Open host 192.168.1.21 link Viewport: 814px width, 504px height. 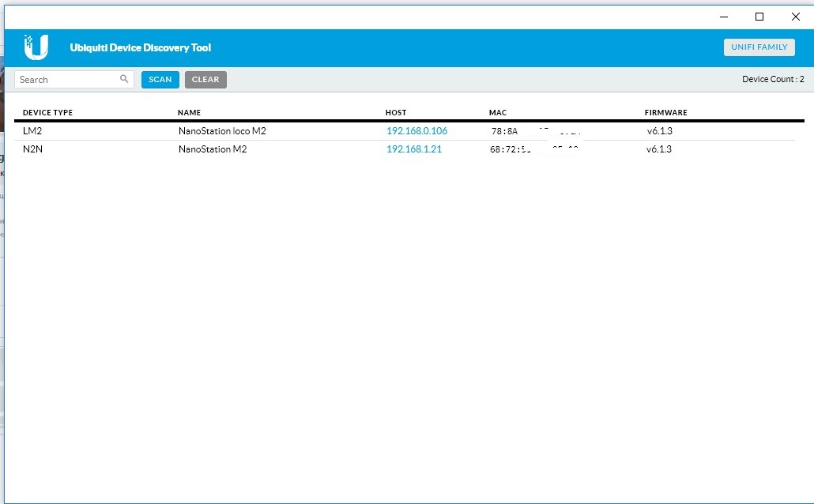point(414,149)
